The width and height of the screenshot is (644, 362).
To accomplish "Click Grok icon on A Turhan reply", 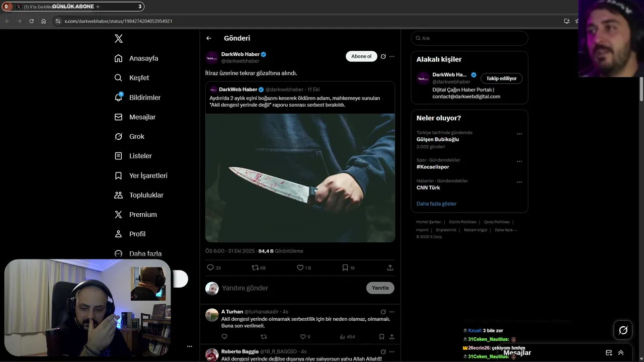I will tap(383, 312).
